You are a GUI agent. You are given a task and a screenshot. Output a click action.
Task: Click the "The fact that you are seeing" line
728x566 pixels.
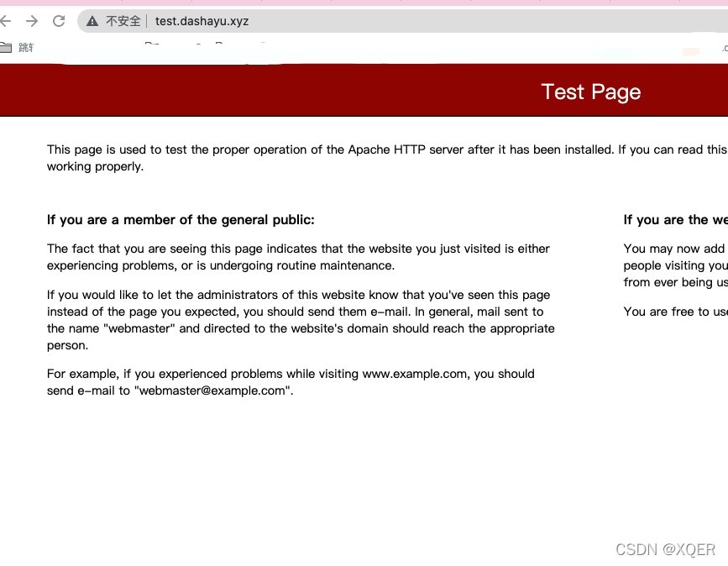[x=298, y=249]
